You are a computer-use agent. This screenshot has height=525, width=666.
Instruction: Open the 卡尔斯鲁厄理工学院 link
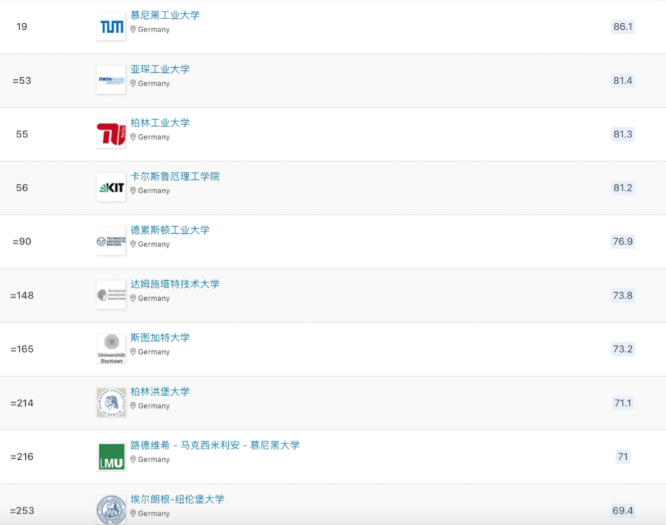click(x=175, y=176)
